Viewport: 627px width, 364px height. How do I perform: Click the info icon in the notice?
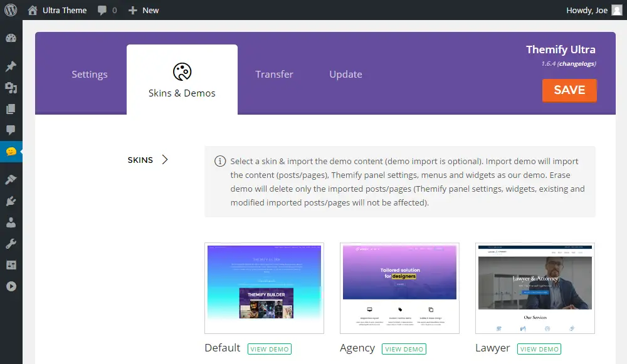[x=220, y=161]
